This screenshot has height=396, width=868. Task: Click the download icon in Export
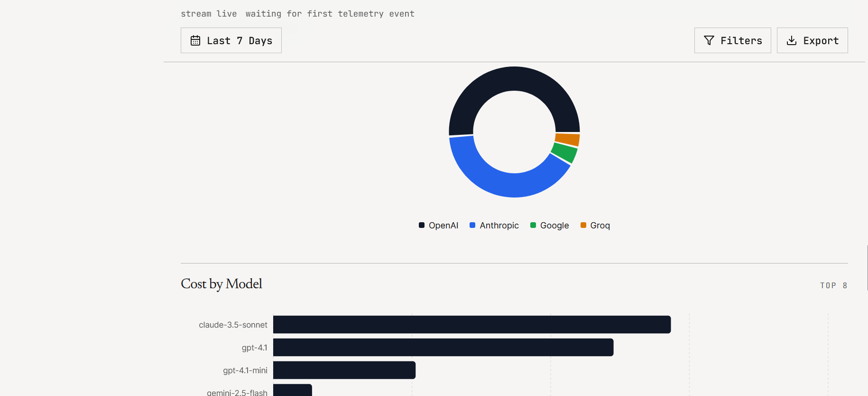[x=791, y=40]
